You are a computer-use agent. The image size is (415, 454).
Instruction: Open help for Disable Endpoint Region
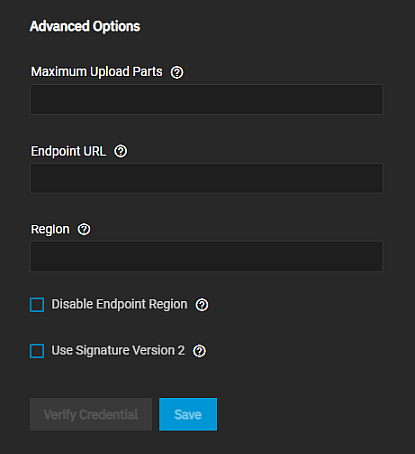(202, 305)
